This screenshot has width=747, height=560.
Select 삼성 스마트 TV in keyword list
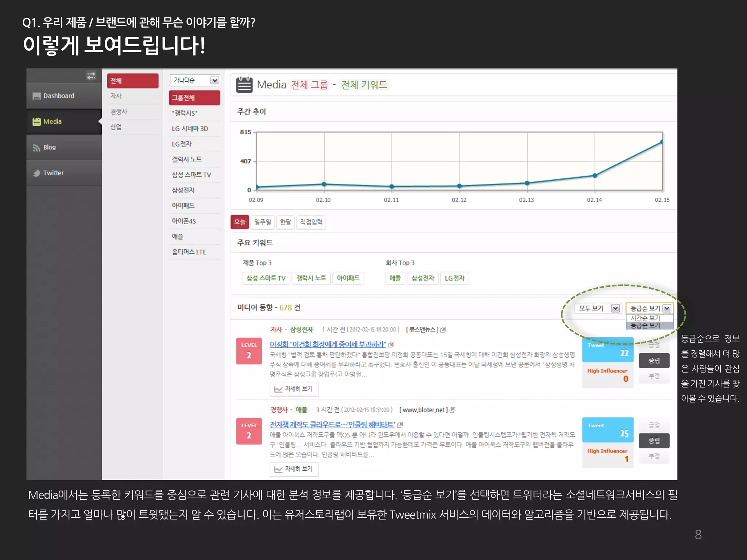(195, 175)
